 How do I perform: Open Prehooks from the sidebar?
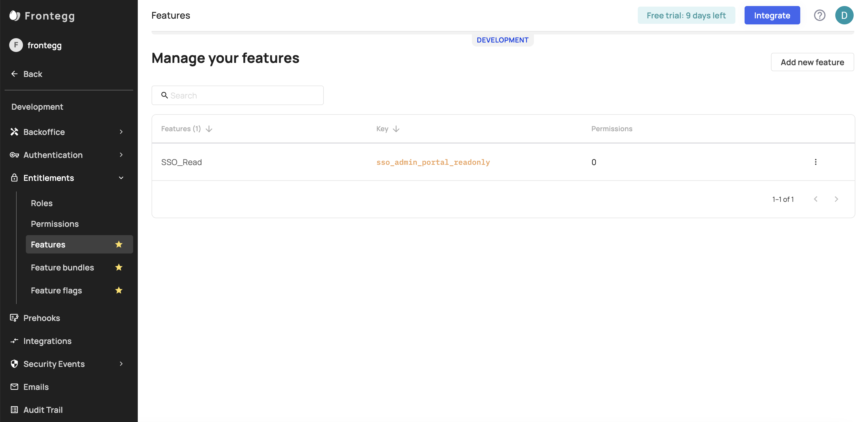point(41,318)
